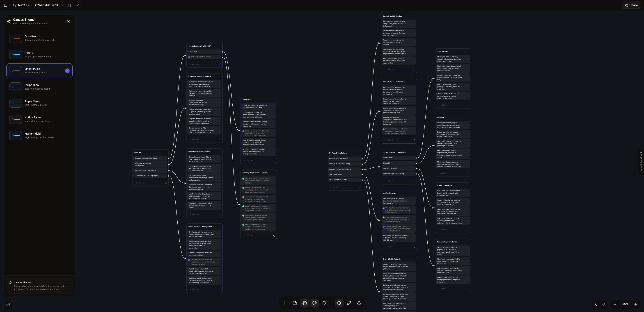Image resolution: width=644 pixels, height=312 pixels.
Task: Click progress ring on Google Business Profile card
Action: [220, 64]
